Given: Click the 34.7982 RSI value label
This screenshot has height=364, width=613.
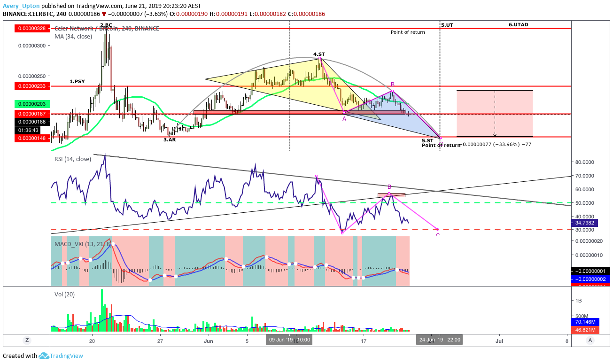Looking at the screenshot, I should click(x=586, y=223).
